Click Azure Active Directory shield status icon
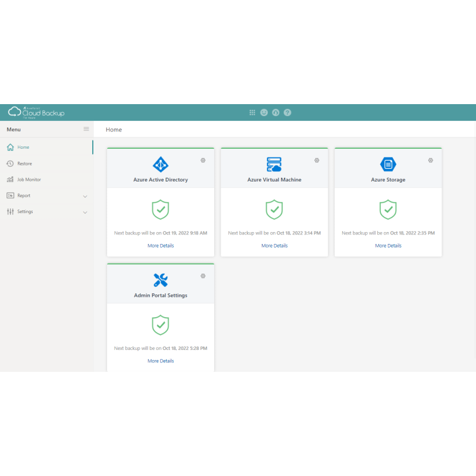Screen dimensions: 476x476 [x=161, y=209]
